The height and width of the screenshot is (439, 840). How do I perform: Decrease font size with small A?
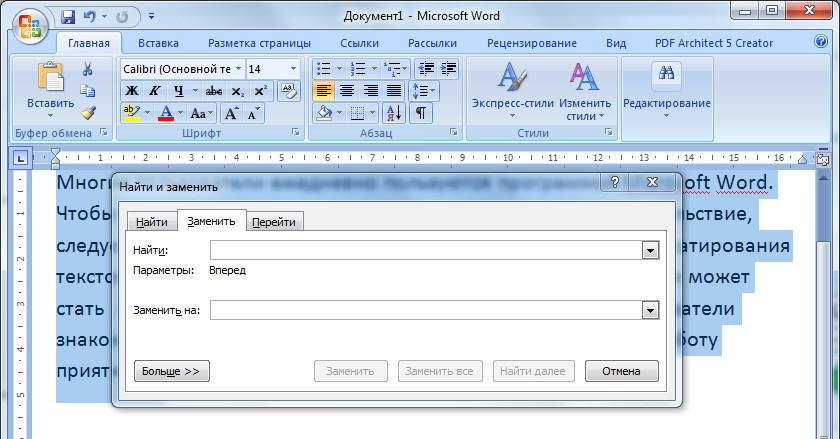(x=253, y=113)
